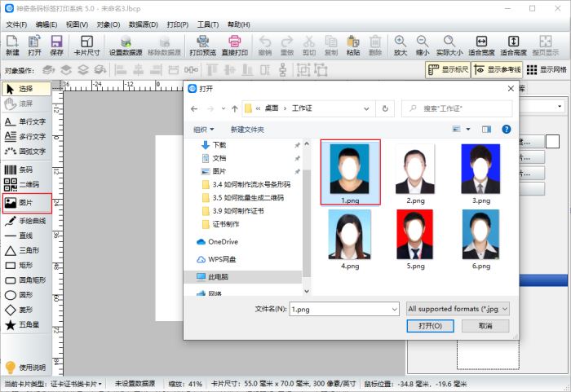Click the 保存 (Save) toolbar icon
571x392 pixels.
point(57,45)
